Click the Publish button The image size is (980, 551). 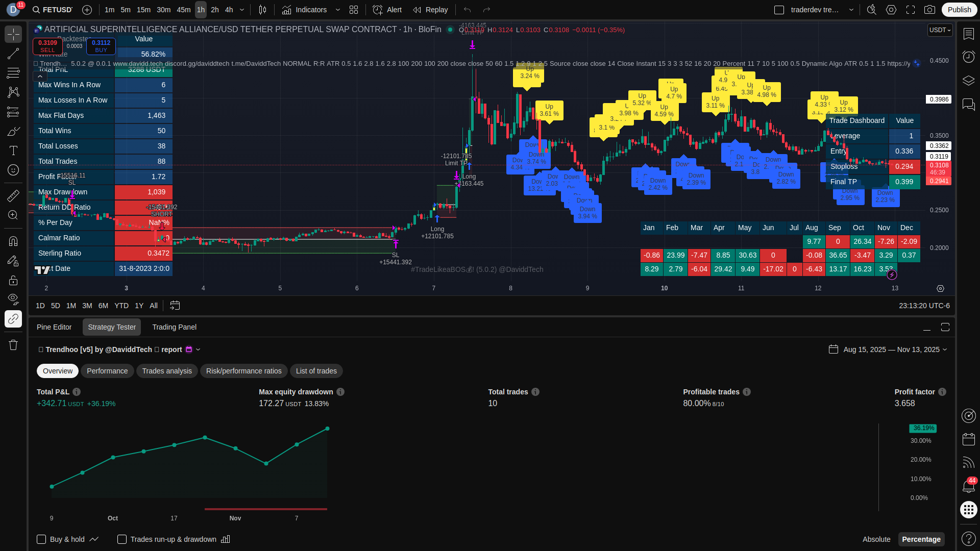[x=959, y=10]
